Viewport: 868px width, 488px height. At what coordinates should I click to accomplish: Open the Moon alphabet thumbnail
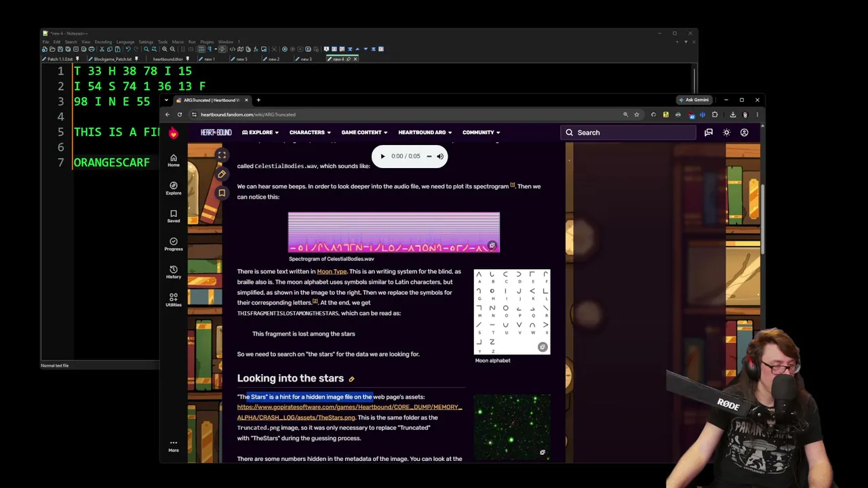pos(512,311)
